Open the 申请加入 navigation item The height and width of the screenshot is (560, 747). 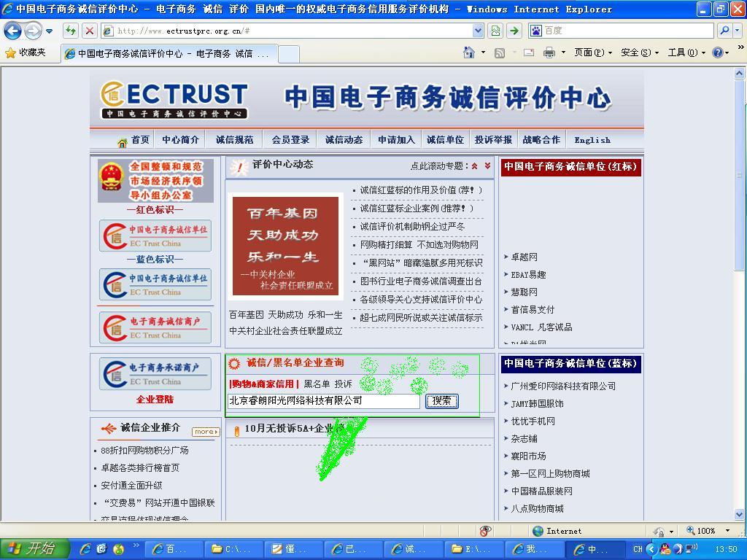[x=396, y=139]
